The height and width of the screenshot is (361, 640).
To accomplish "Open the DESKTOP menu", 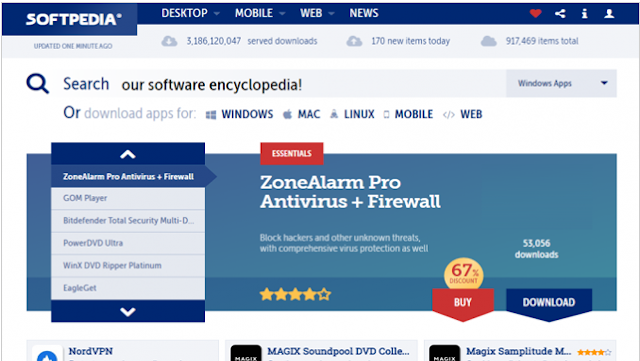I will [x=184, y=13].
